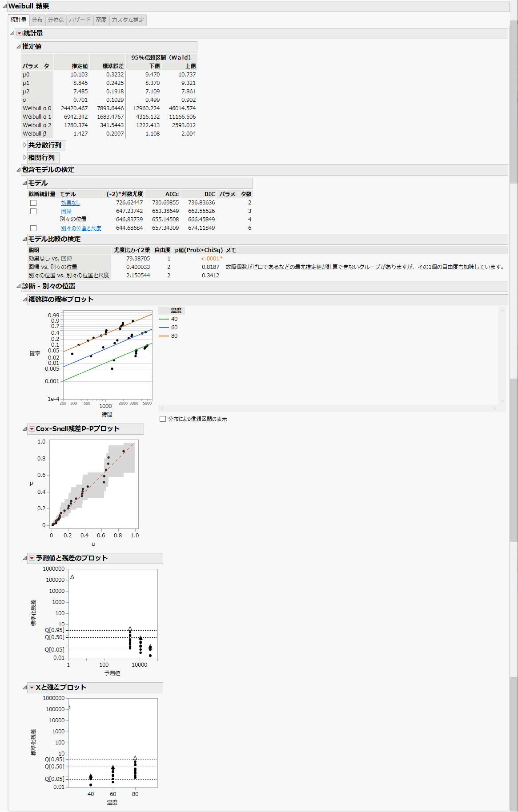Switch to the カスタム推定 tab
This screenshot has height=812, width=518.
(128, 20)
